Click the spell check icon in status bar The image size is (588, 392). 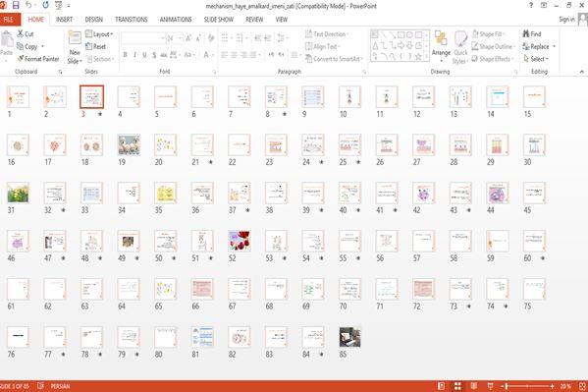[41, 386]
